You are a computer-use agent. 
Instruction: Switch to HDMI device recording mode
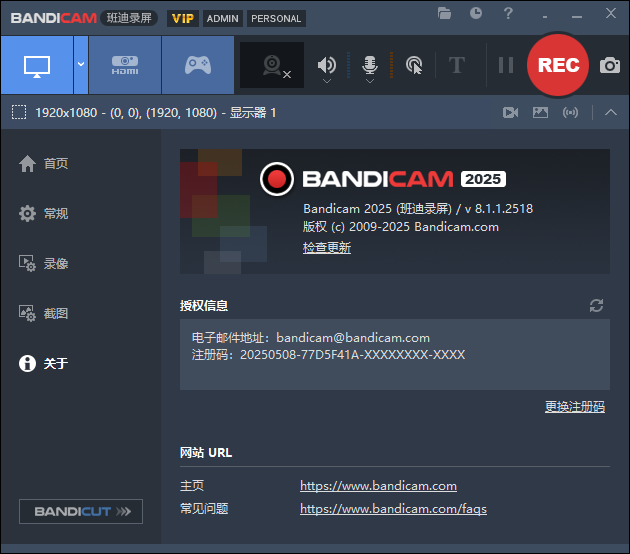click(x=125, y=65)
